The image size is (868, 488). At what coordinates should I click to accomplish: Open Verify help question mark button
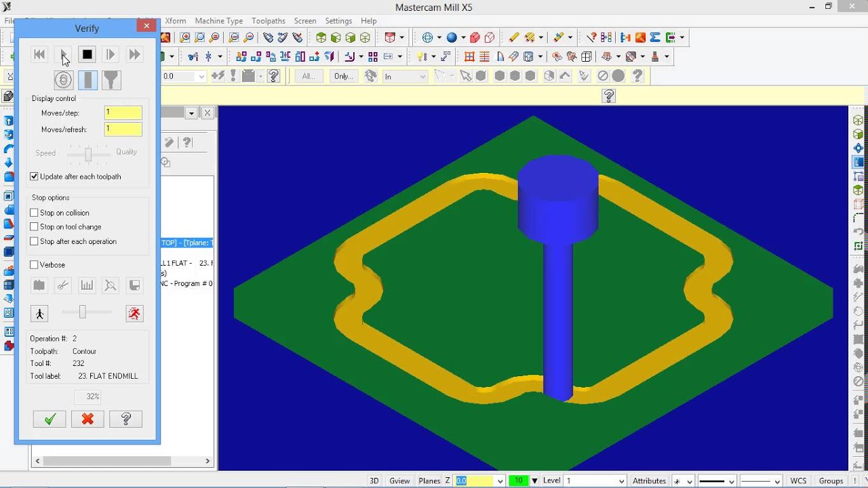(125, 420)
